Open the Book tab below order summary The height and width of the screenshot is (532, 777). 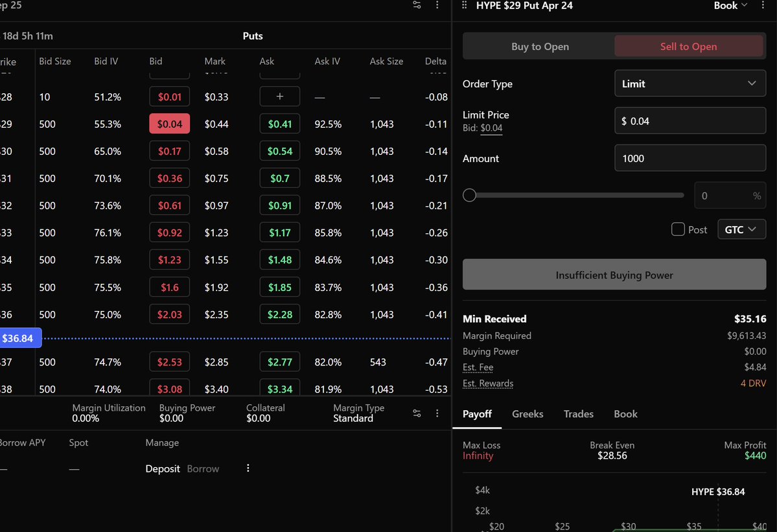coord(625,414)
